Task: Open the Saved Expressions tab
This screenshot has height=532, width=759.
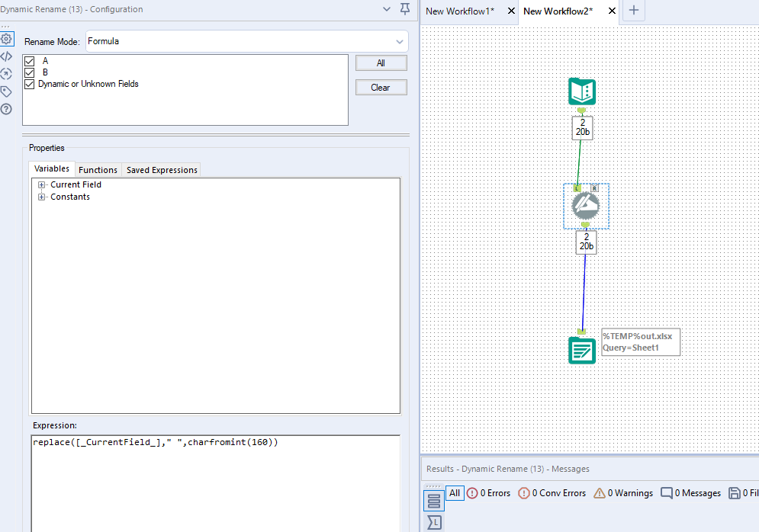Action: (x=162, y=170)
